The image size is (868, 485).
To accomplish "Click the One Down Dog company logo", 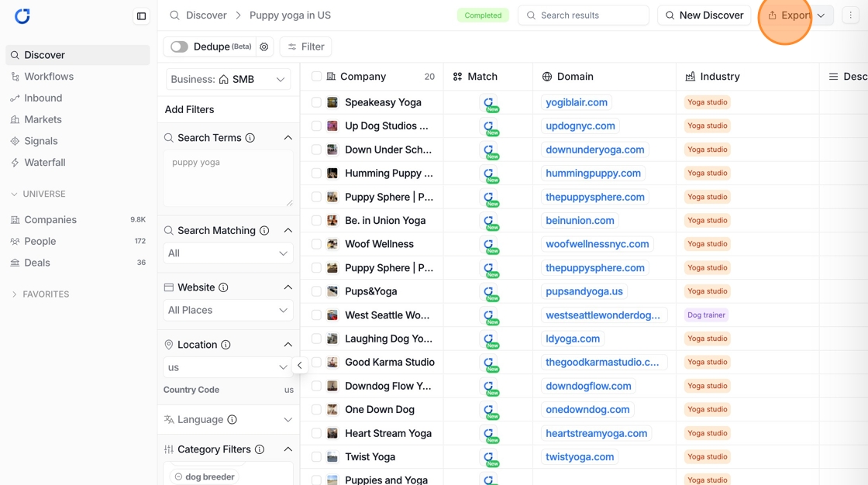I will [332, 410].
